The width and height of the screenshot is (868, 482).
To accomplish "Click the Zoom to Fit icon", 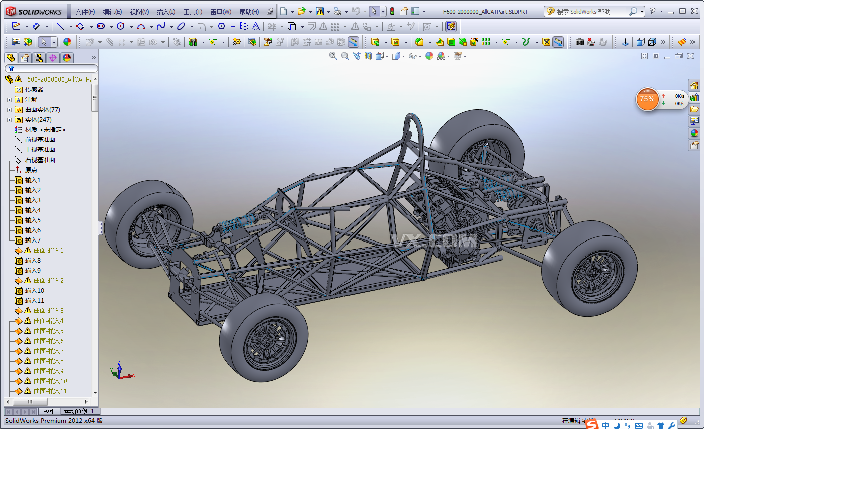I will pyautogui.click(x=332, y=56).
